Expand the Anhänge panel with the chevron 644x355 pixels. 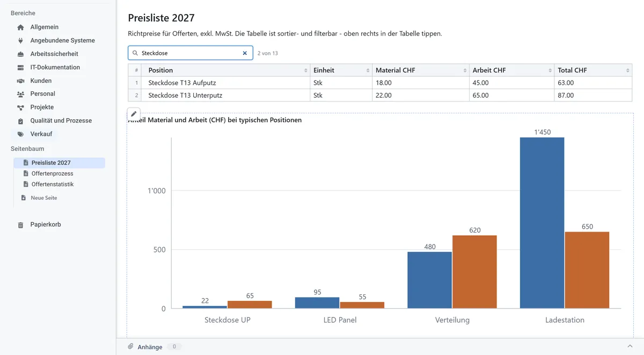coord(630,346)
